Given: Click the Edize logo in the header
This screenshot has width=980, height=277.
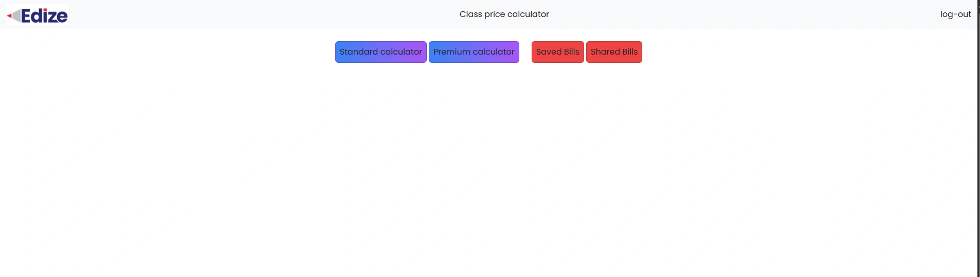Looking at the screenshot, I should [x=37, y=14].
